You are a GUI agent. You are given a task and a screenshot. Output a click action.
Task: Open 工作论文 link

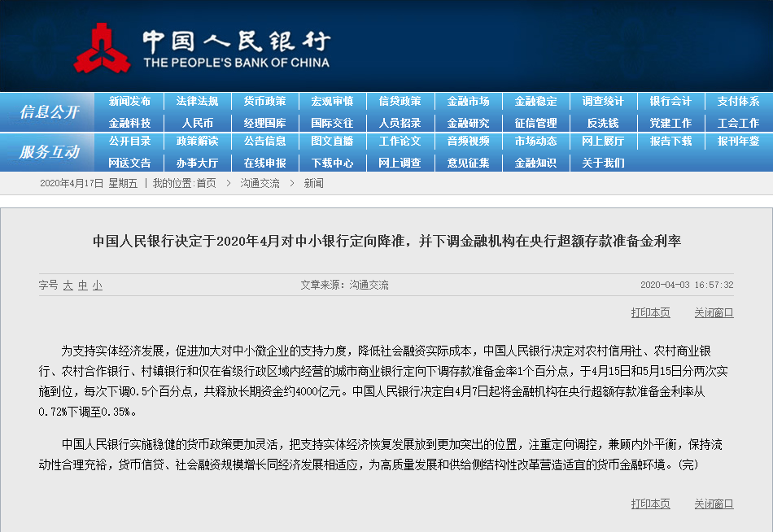(400, 141)
